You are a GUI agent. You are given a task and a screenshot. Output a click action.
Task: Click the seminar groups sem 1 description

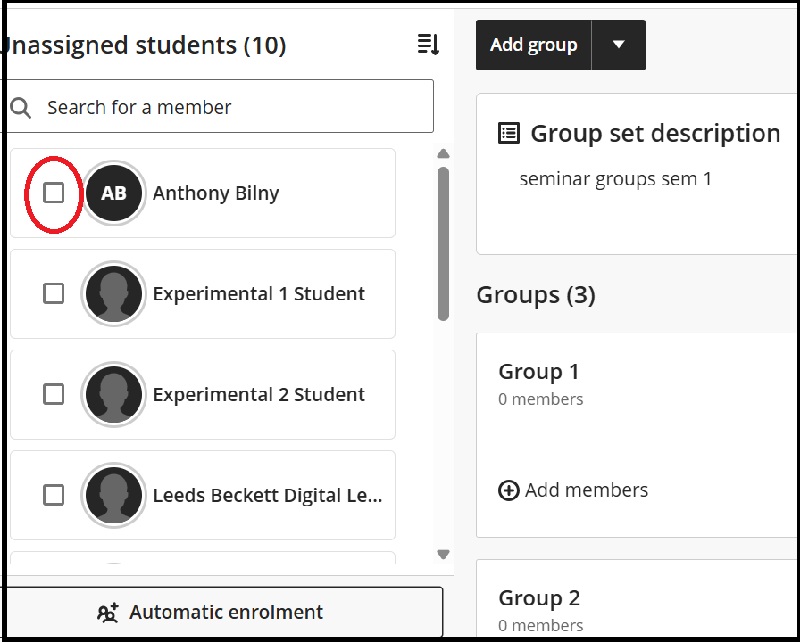(x=615, y=179)
